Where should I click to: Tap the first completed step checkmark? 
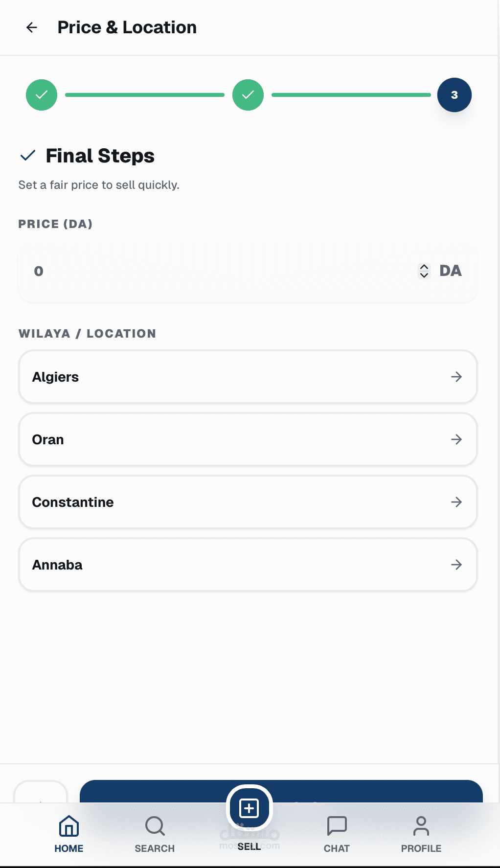(42, 95)
